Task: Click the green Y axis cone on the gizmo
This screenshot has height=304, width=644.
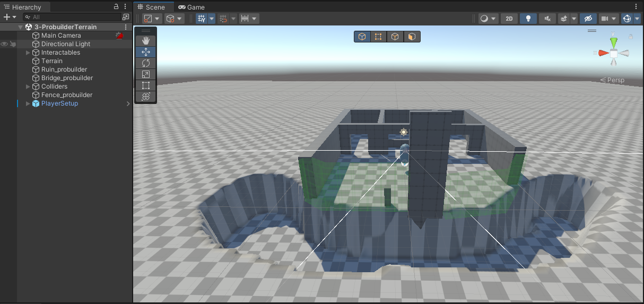Action: click(x=613, y=41)
